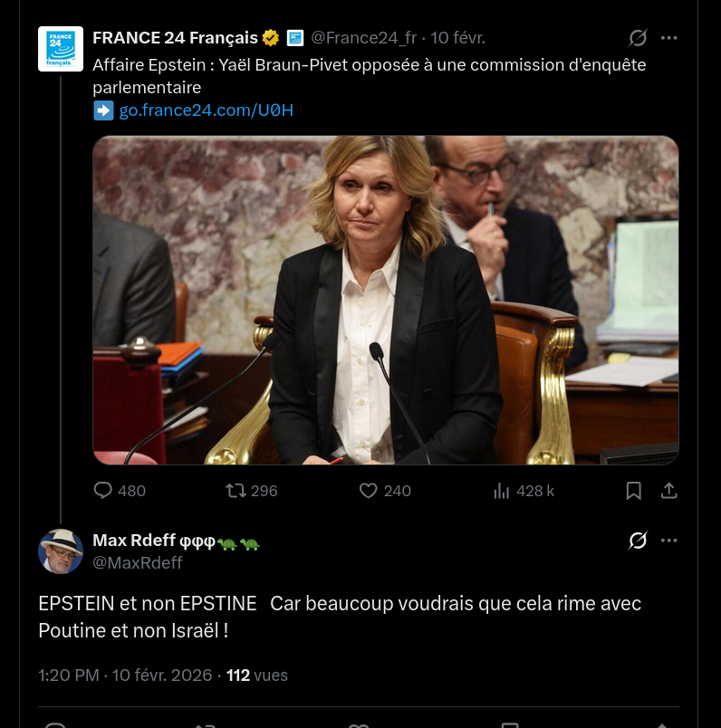721x728 pixels.
Task: Click the Grok icon on France 24 post
Action: (x=638, y=38)
